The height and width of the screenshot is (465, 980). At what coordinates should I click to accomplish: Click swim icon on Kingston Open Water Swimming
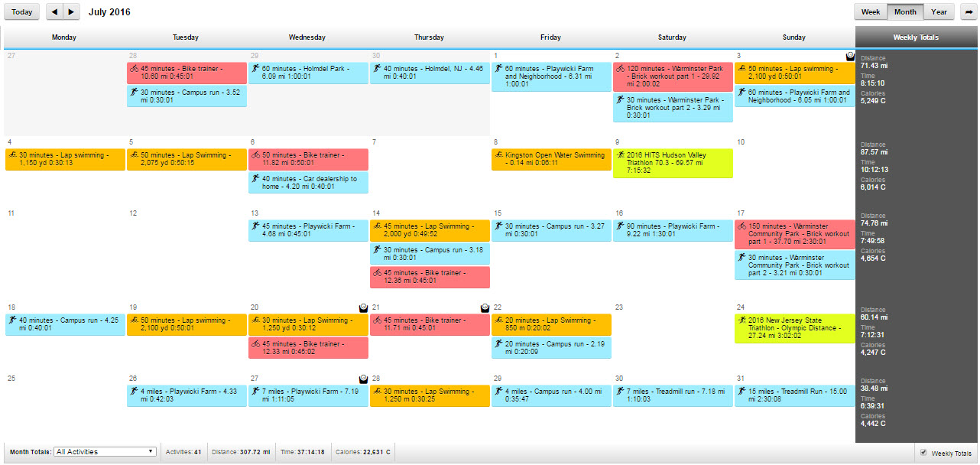coord(498,154)
